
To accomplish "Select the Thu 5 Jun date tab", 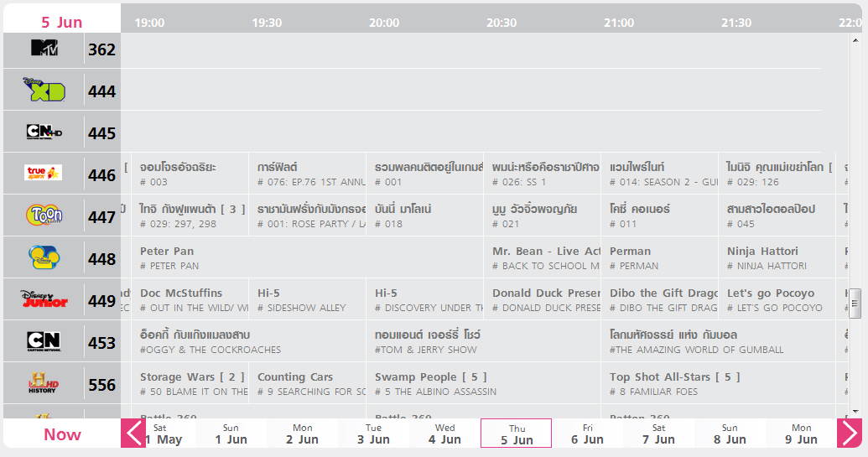I will click(516, 434).
